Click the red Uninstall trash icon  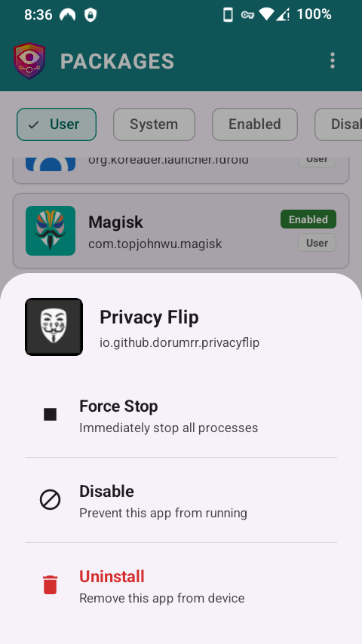point(50,585)
